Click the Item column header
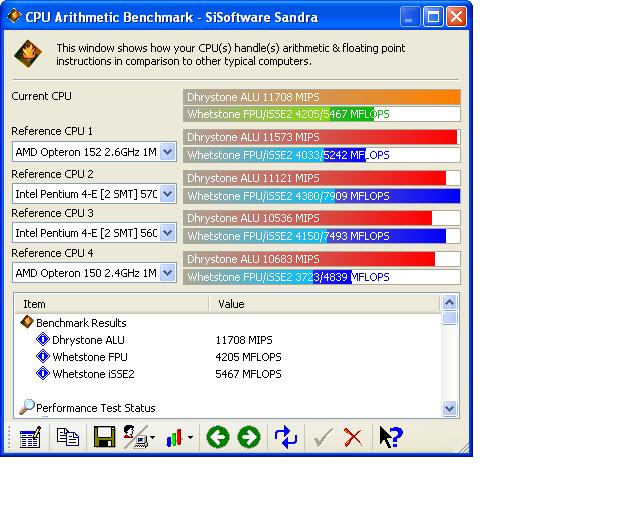640x512 pixels. point(111,304)
